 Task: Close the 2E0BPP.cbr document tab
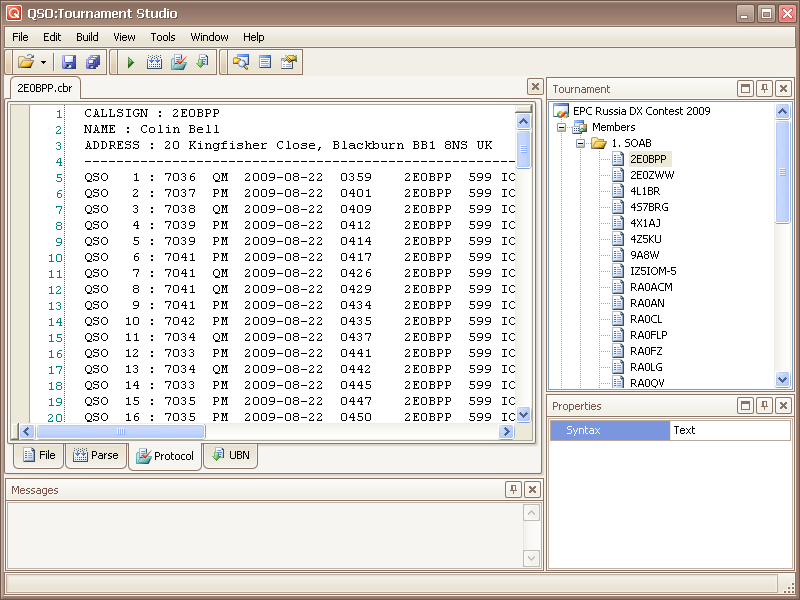535,88
